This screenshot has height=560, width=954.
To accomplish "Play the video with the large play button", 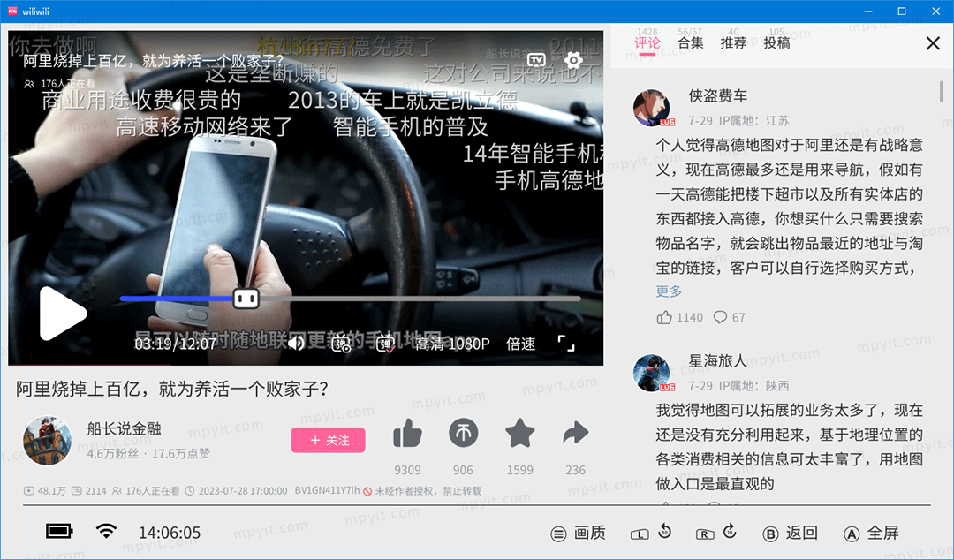I will click(x=64, y=314).
